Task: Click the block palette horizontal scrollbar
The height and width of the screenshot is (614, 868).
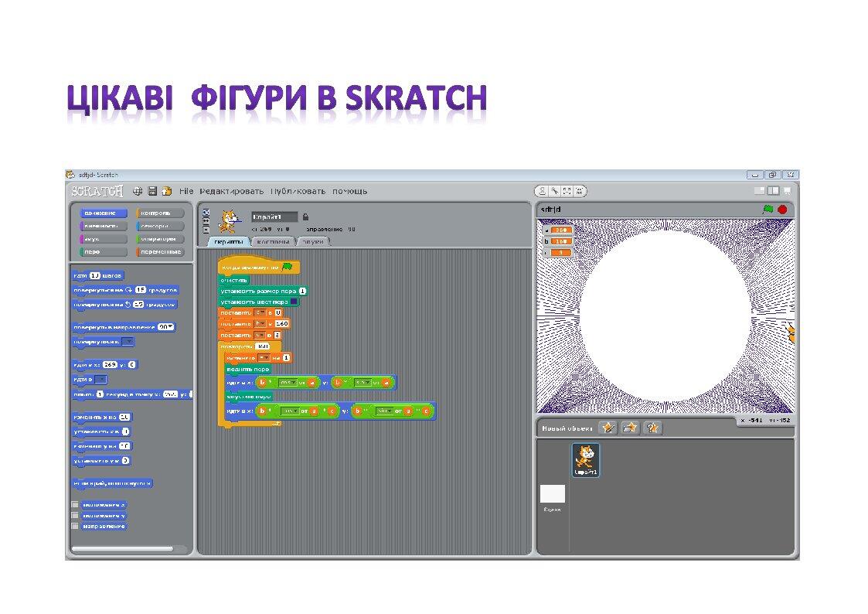Action: click(x=122, y=549)
